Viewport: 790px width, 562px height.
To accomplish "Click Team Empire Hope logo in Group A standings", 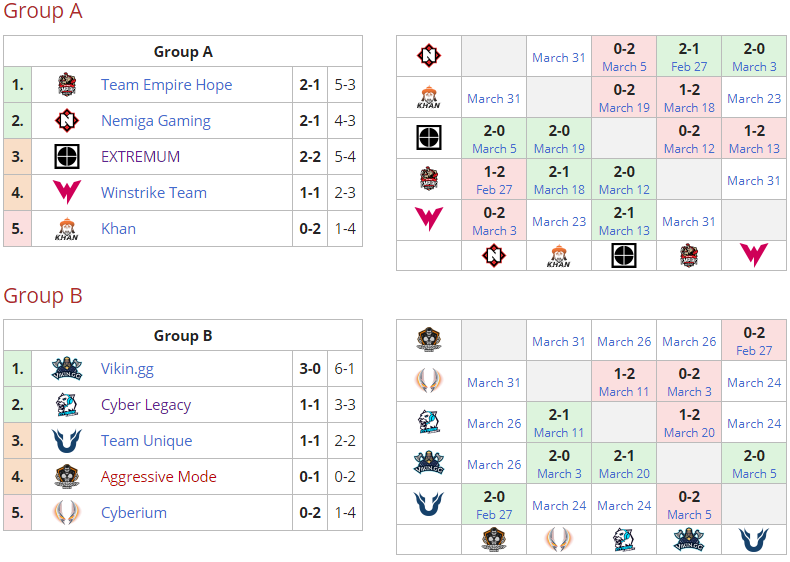I will click(67, 85).
